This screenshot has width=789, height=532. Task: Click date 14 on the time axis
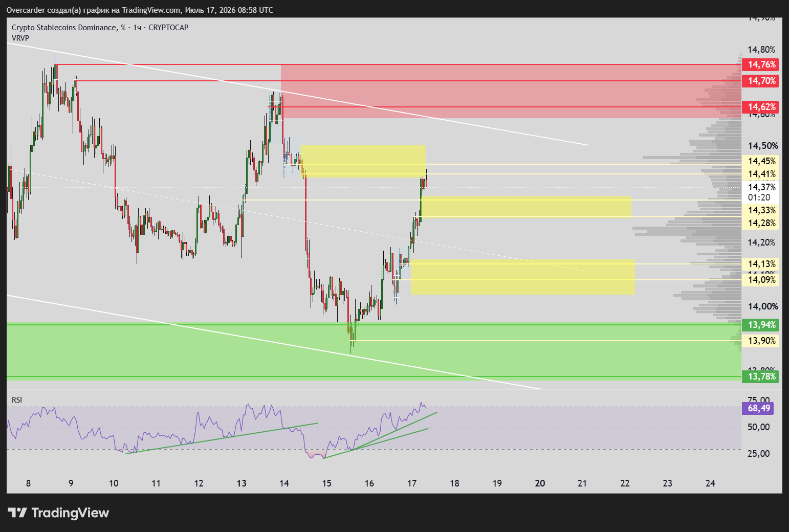284,483
